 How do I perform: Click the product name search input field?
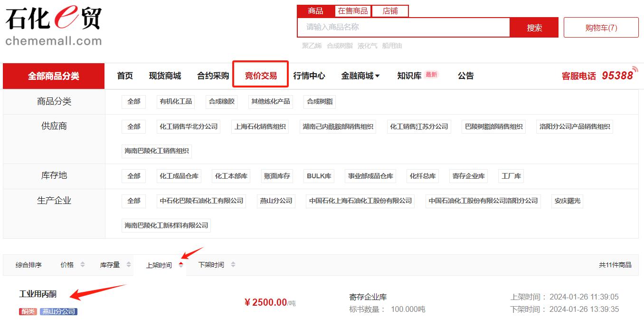point(404,27)
